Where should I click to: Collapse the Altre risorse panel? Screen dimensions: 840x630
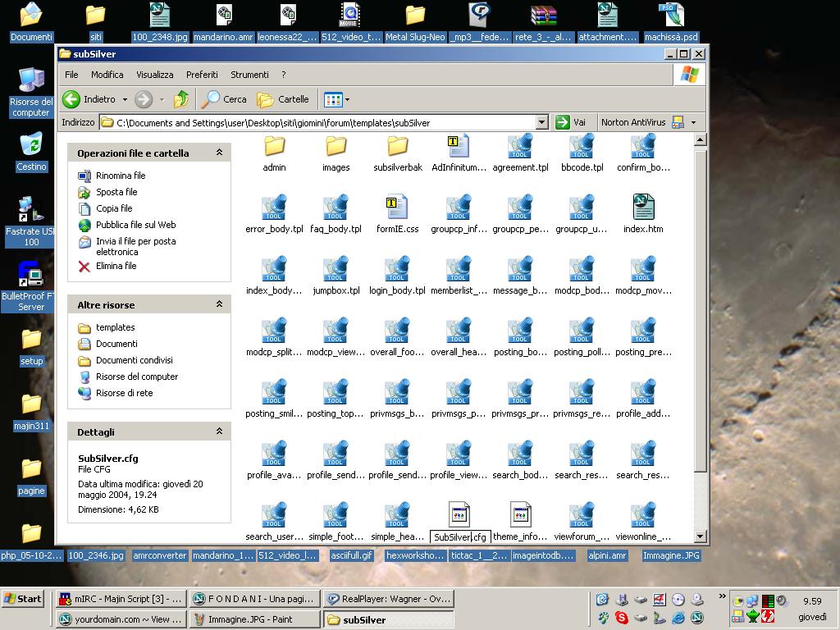tap(219, 304)
